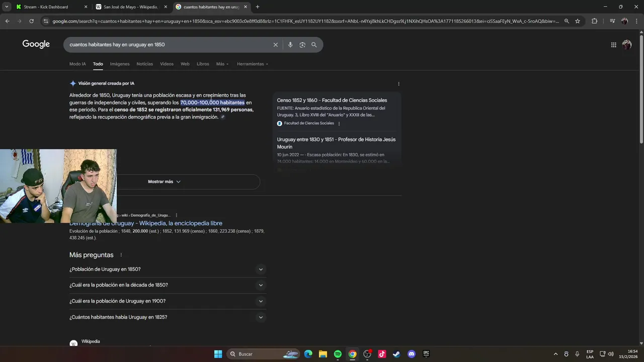The height and width of the screenshot is (362, 644).
Task: Select the Imágenes search tab
Action: pyautogui.click(x=120, y=64)
